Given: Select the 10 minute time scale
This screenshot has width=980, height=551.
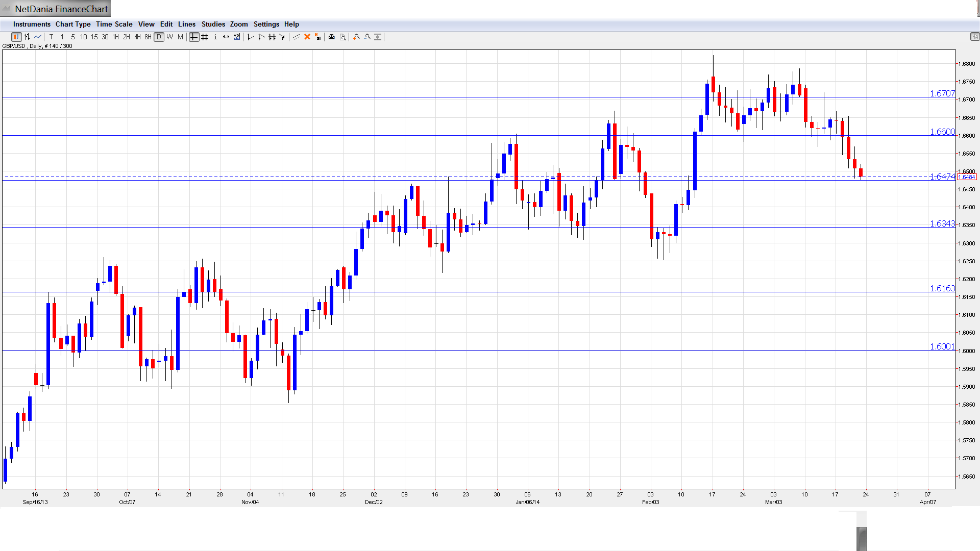Looking at the screenshot, I should (x=84, y=37).
